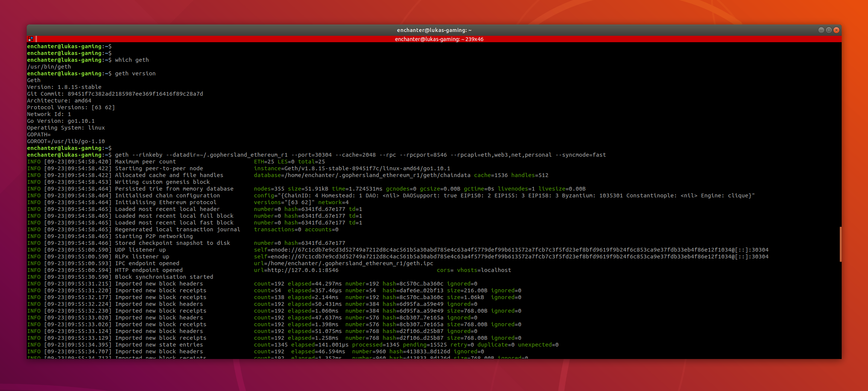This screenshot has height=391, width=868.
Task: Click the terminal's vertical scrollbar handle
Action: tap(840, 244)
